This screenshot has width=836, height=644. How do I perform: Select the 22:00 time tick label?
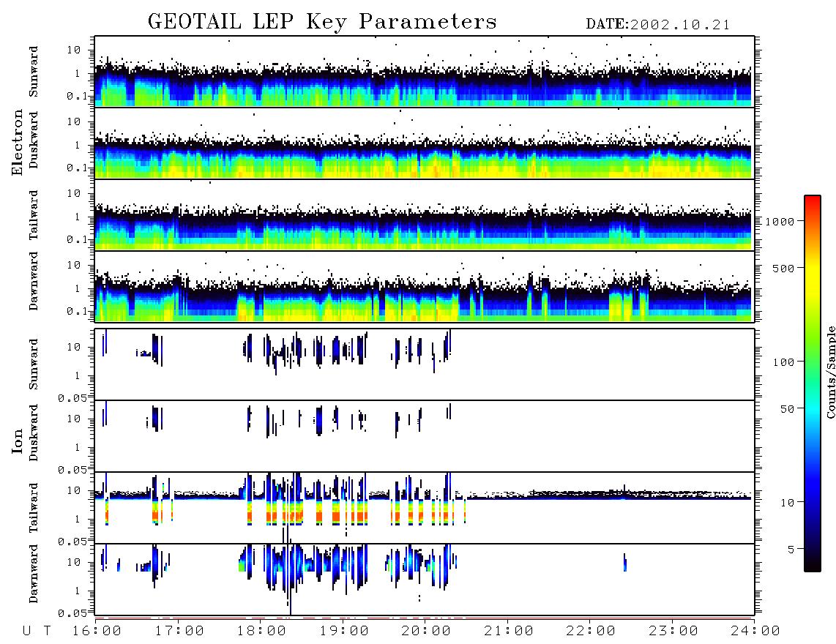pos(591,632)
